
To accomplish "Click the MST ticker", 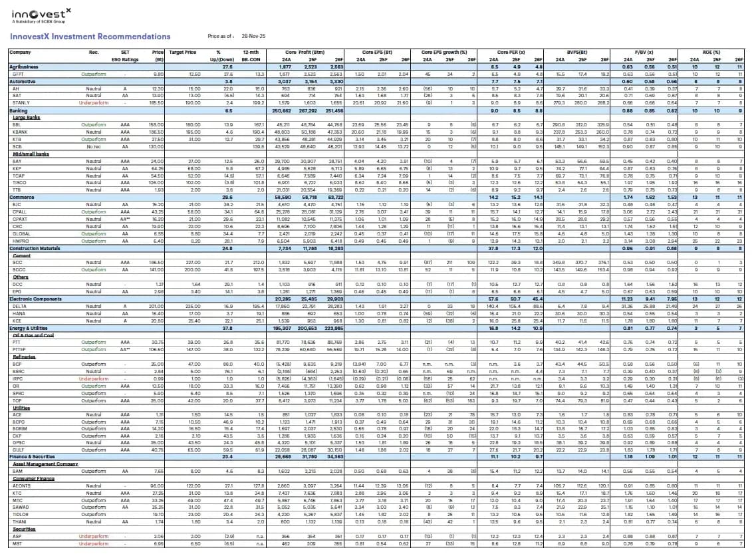I will click(17, 543).
